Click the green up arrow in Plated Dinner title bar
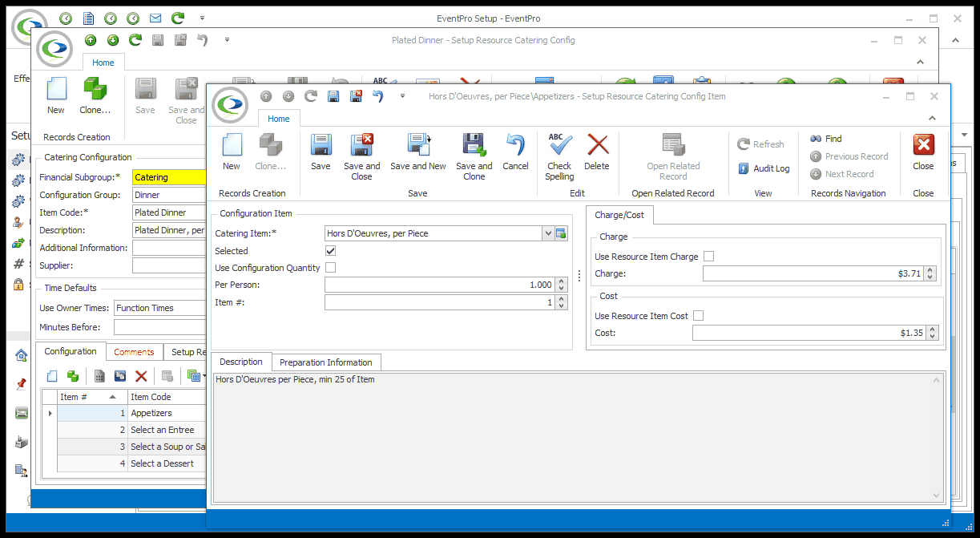Viewport: 980px width, 538px height. tap(91, 40)
